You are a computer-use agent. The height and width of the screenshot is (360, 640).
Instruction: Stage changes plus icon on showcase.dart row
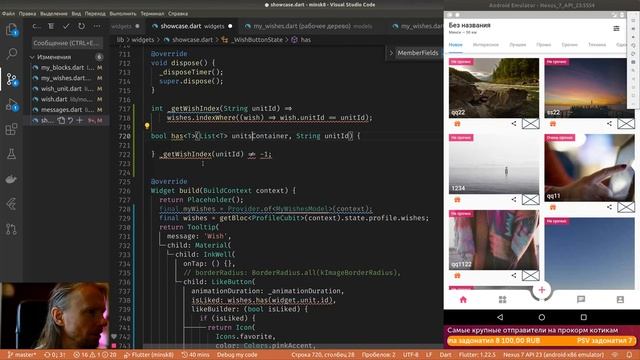(80, 120)
